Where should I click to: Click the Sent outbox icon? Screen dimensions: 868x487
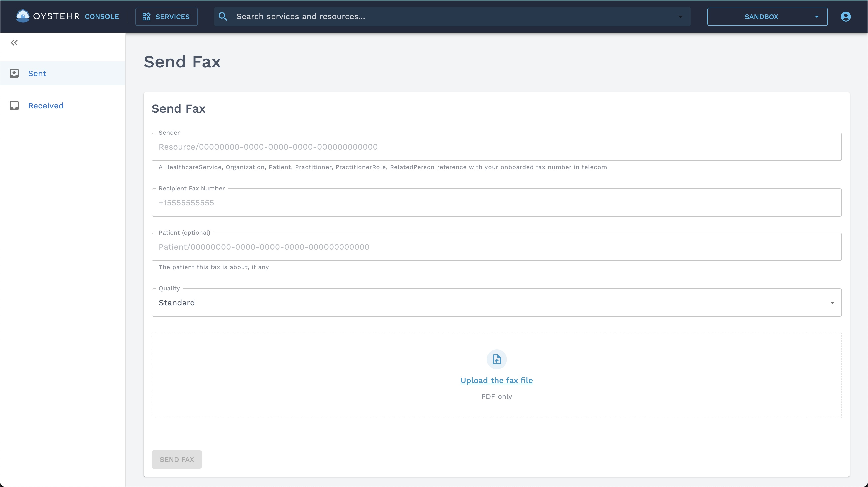14,73
